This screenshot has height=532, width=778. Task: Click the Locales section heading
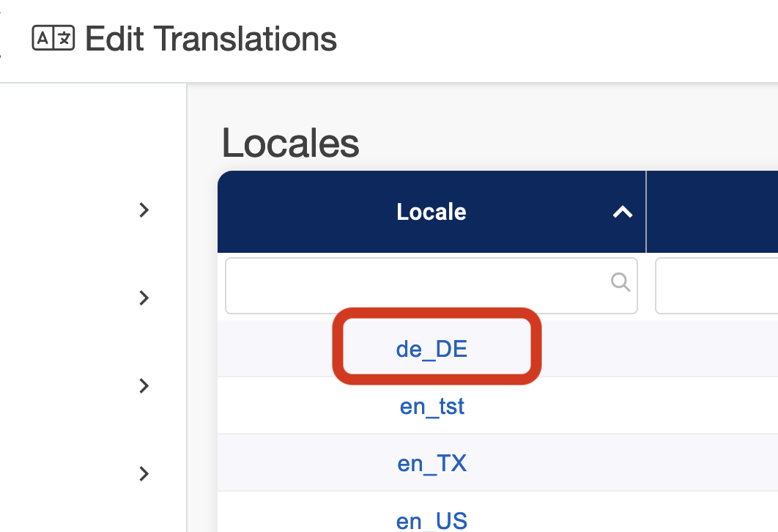point(290,143)
